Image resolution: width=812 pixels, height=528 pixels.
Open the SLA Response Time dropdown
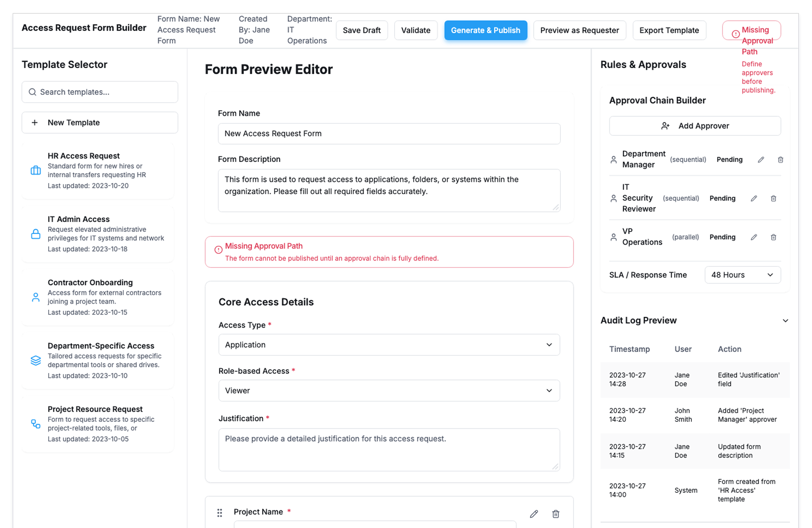(742, 275)
